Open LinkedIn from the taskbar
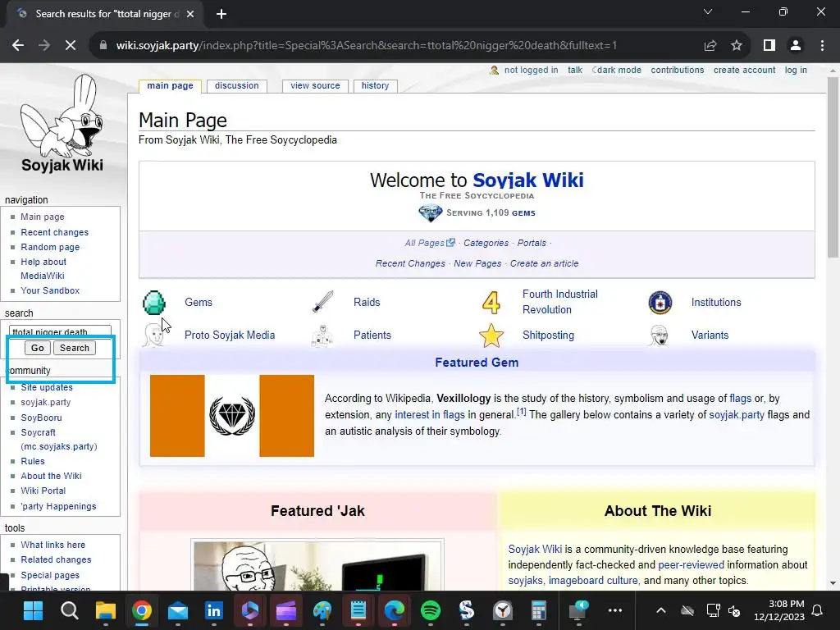 tap(214, 610)
